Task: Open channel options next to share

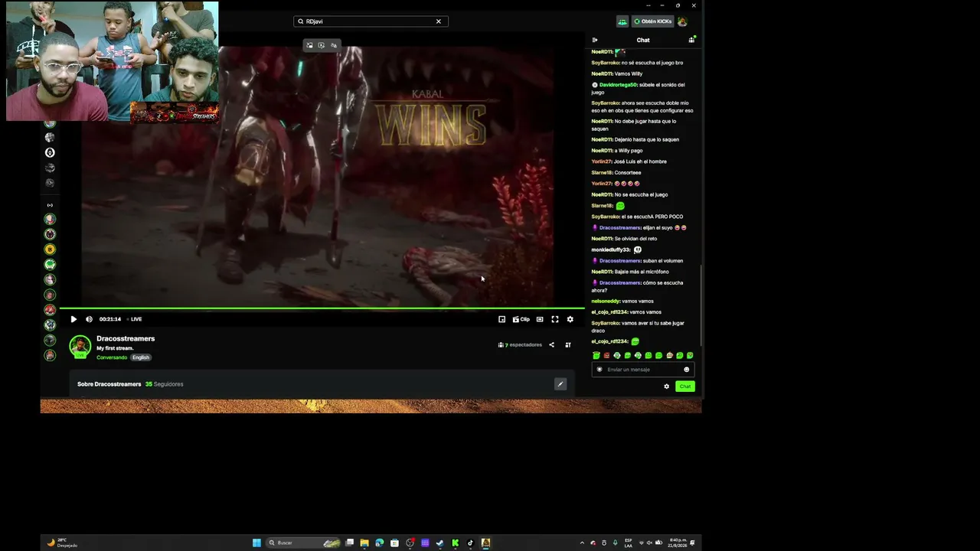Action: pos(568,344)
